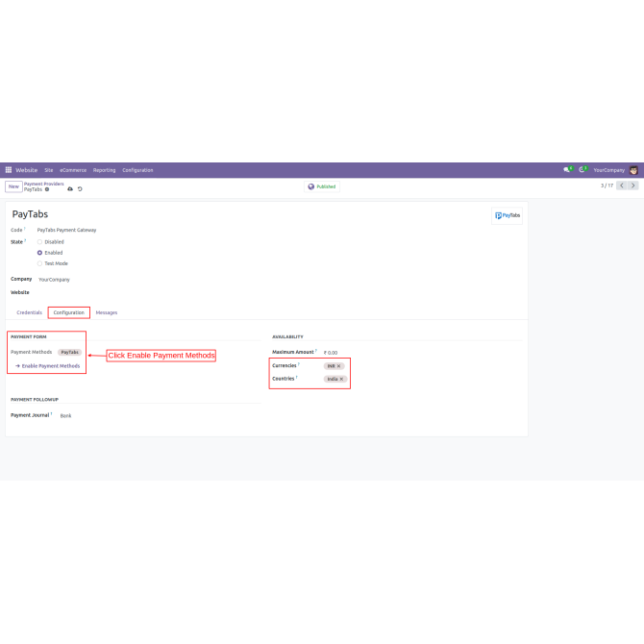Go to Payment Providers breadcrumb
This screenshot has height=644, width=644.
(x=44, y=184)
